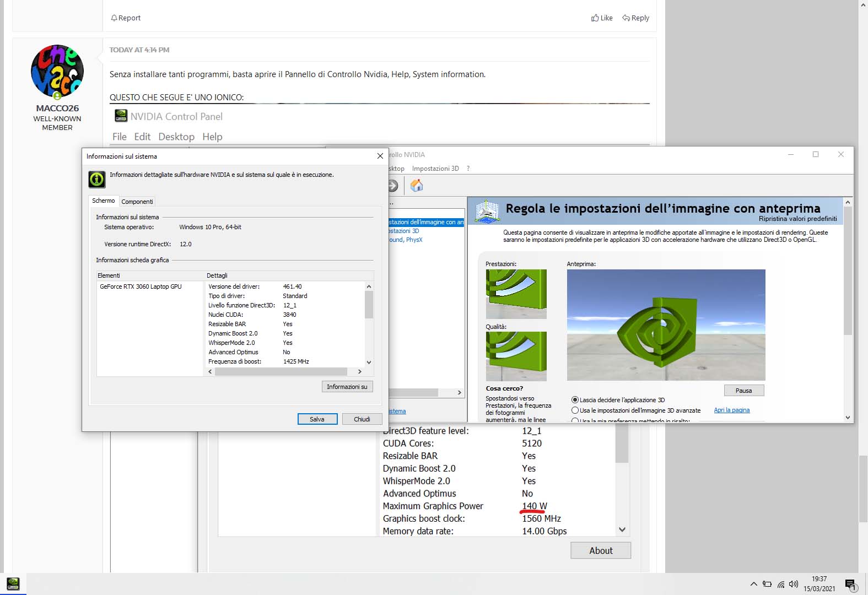Click the NVIDIA Control Panel logo in post image
Image resolution: width=868 pixels, height=595 pixels.
(121, 116)
